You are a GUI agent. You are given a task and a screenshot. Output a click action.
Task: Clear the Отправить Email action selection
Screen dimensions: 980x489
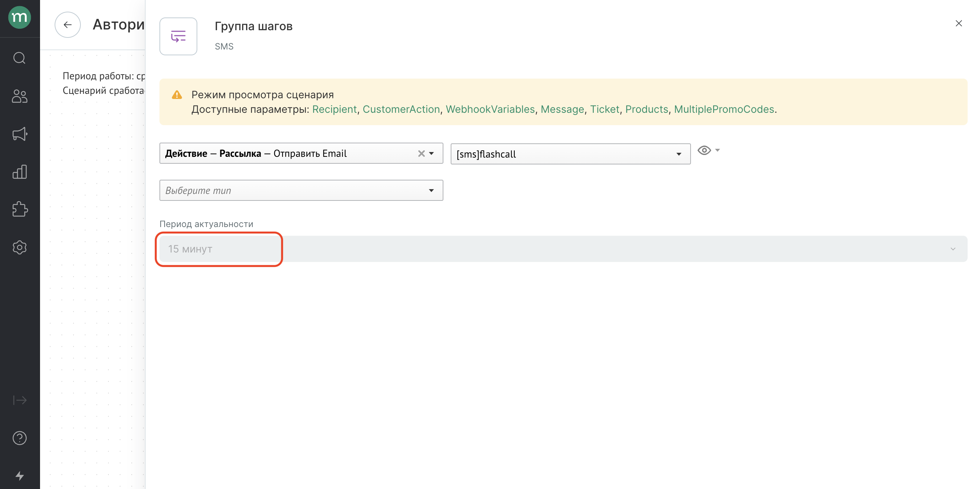point(421,154)
